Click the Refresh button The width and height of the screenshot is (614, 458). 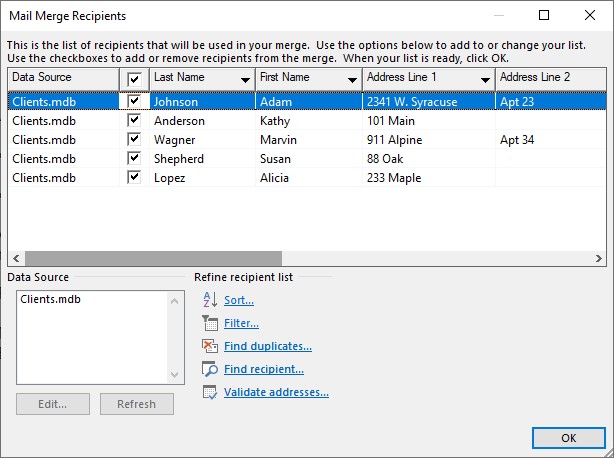tap(137, 404)
